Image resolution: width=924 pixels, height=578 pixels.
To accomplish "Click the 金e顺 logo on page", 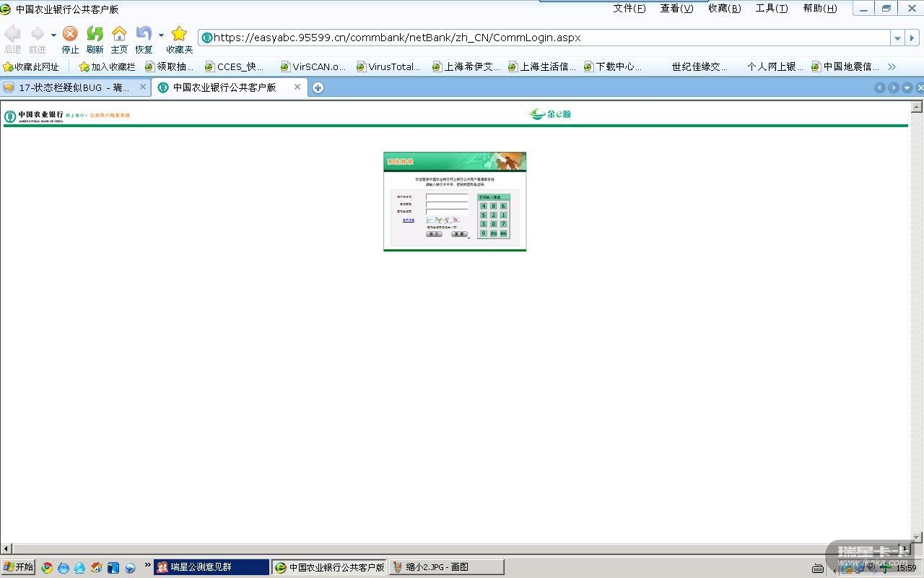I will 550,114.
